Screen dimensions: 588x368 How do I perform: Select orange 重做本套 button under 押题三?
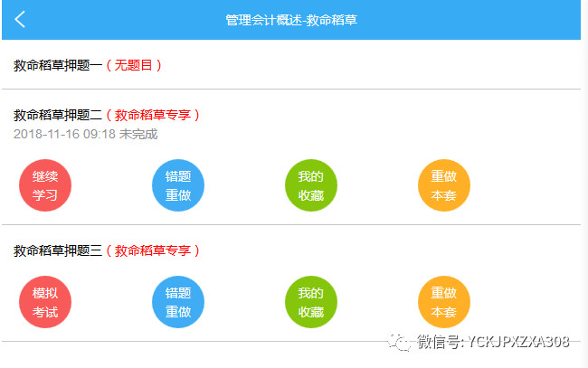point(444,302)
